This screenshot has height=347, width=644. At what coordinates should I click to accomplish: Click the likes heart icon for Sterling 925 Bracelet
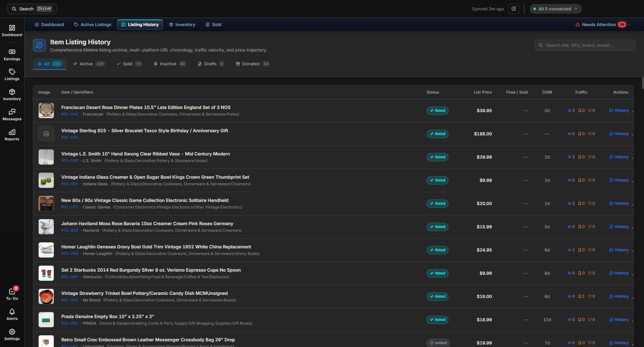click(x=590, y=134)
